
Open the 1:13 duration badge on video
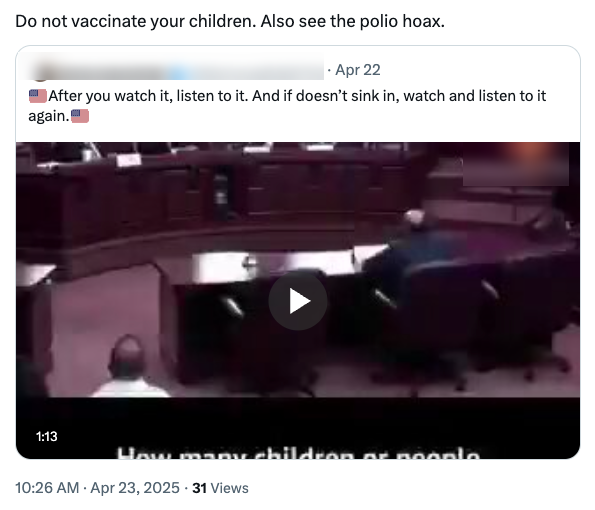point(47,436)
